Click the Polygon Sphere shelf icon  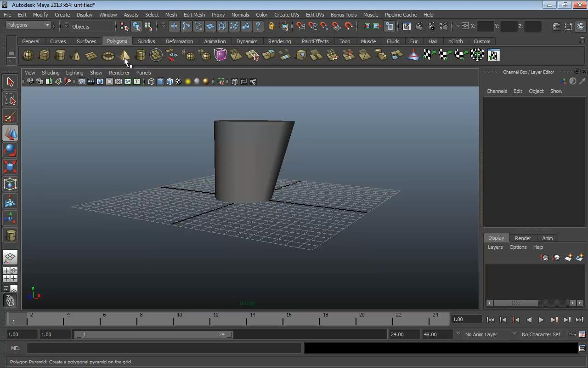point(28,55)
